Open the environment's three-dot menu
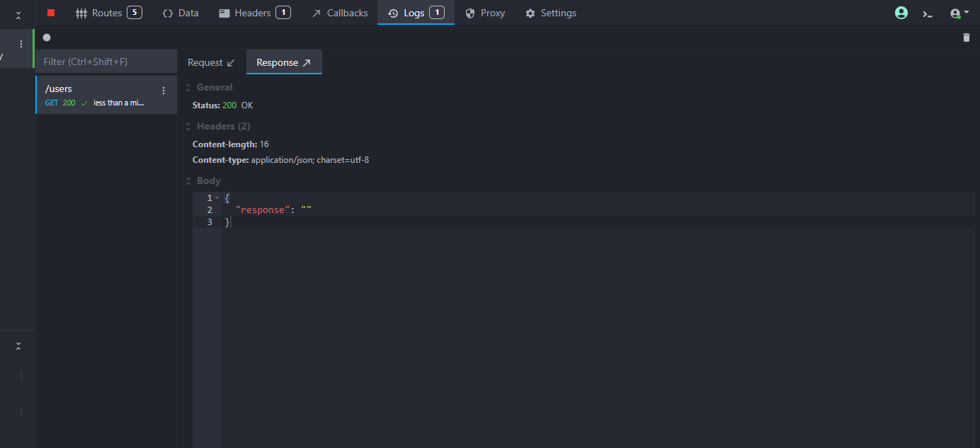The width and height of the screenshot is (980, 448). pyautogui.click(x=21, y=44)
